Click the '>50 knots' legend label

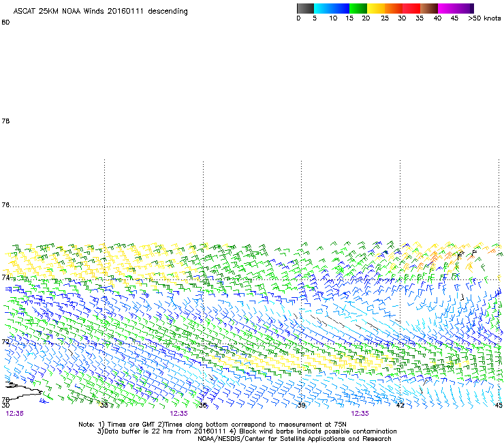[x=484, y=18]
